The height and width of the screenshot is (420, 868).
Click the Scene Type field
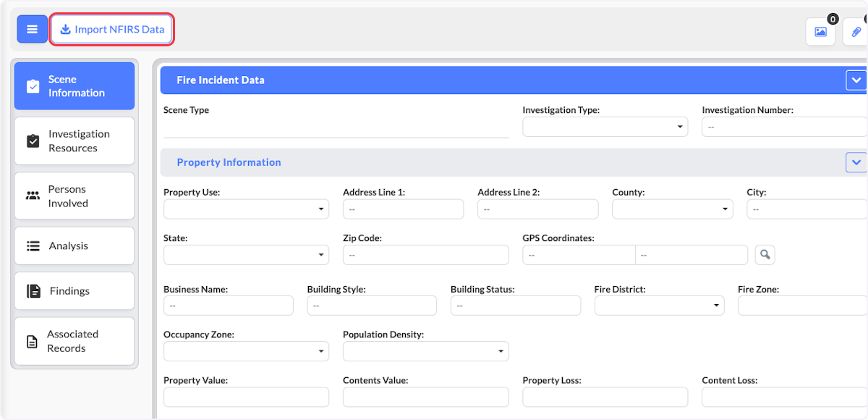(336, 128)
